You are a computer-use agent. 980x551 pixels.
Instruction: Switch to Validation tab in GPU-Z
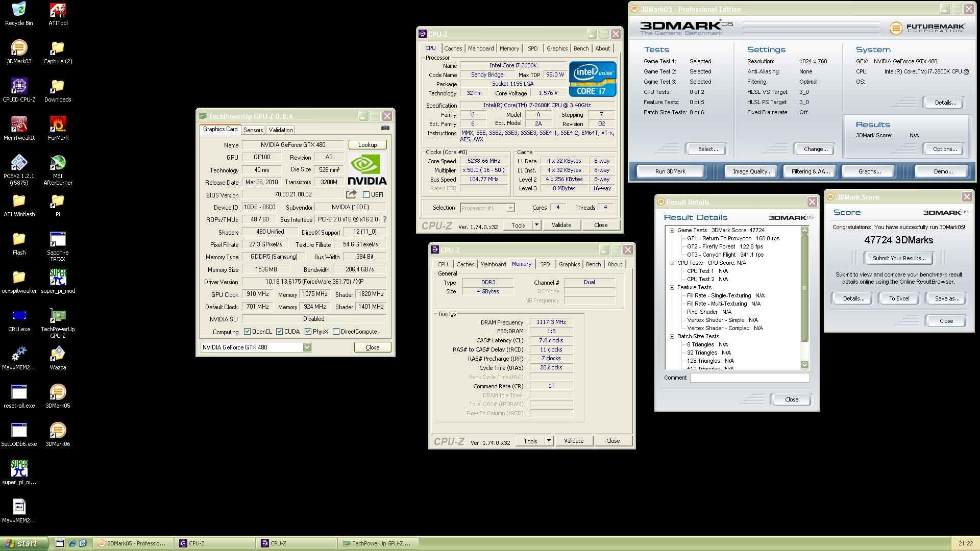281,130
